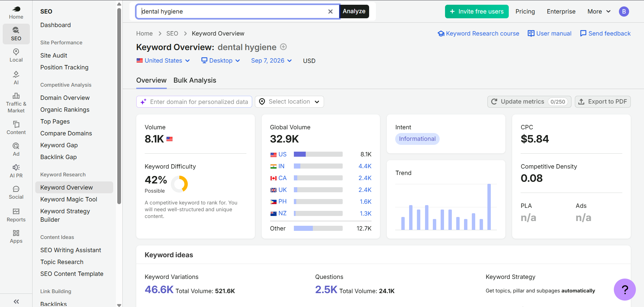
Task: Open SEO Writing Assistant in the sidebar
Action: tap(71, 250)
